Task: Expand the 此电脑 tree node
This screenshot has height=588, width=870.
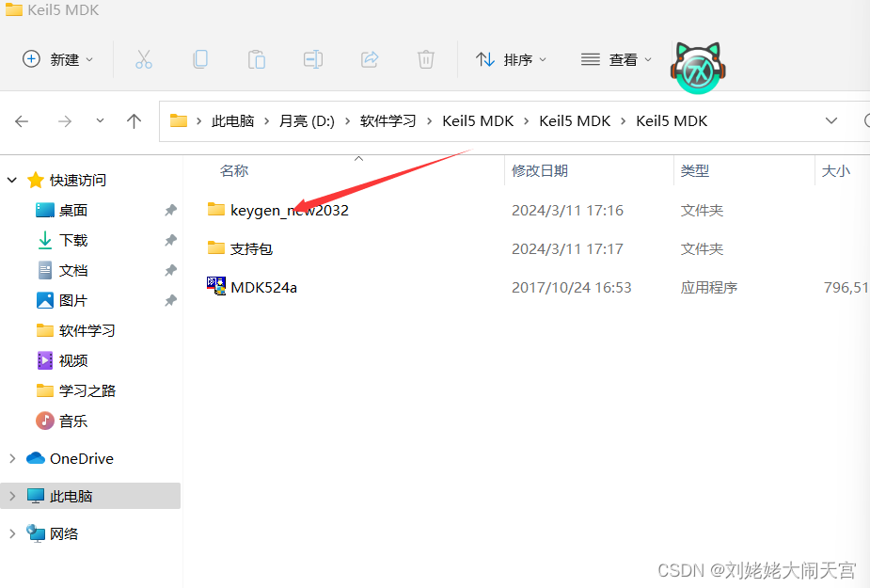Action: point(12,496)
